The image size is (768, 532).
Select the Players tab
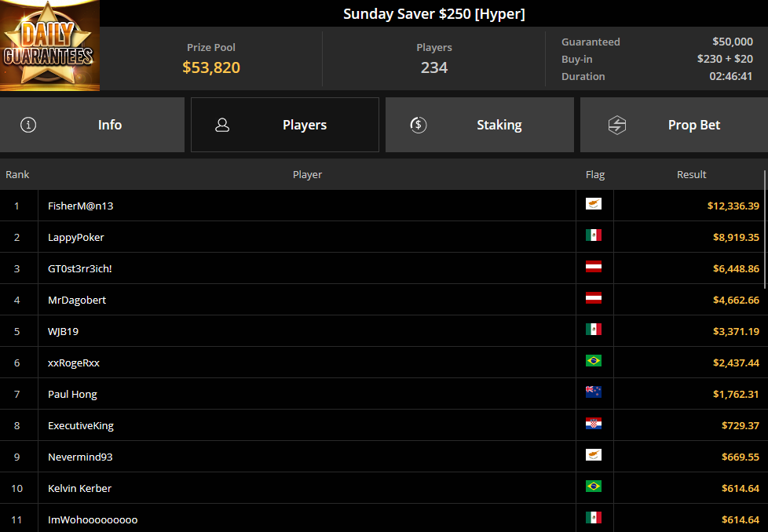coord(284,125)
